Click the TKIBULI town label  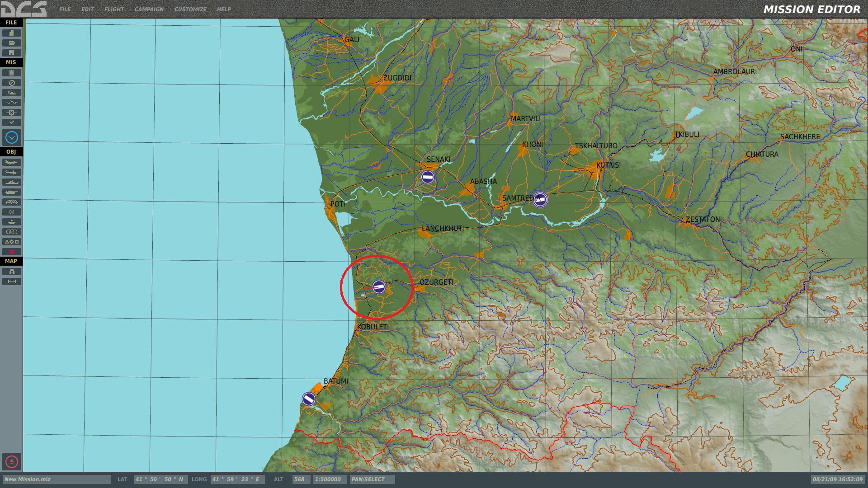tap(687, 135)
